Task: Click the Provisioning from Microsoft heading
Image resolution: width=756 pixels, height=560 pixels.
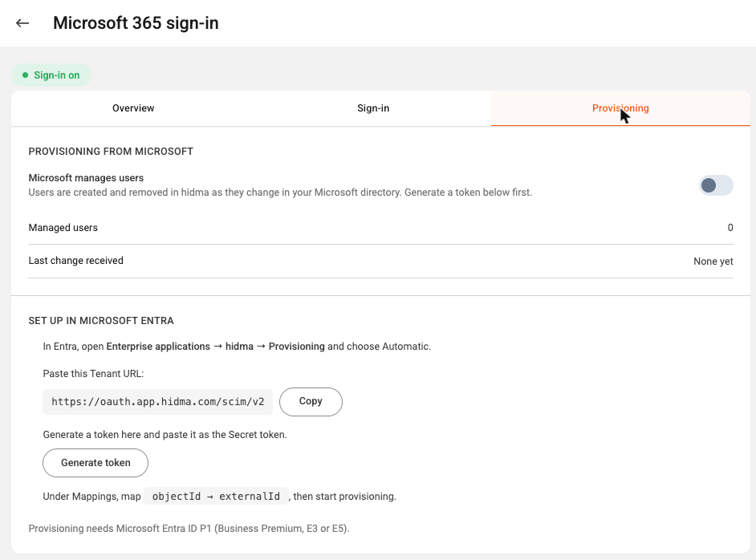Action: [x=111, y=152]
